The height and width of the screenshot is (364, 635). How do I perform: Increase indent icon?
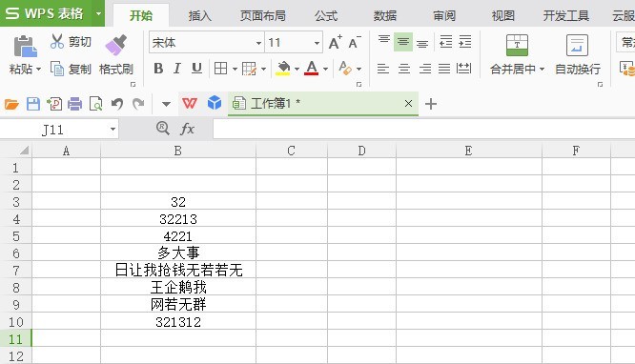(x=465, y=42)
